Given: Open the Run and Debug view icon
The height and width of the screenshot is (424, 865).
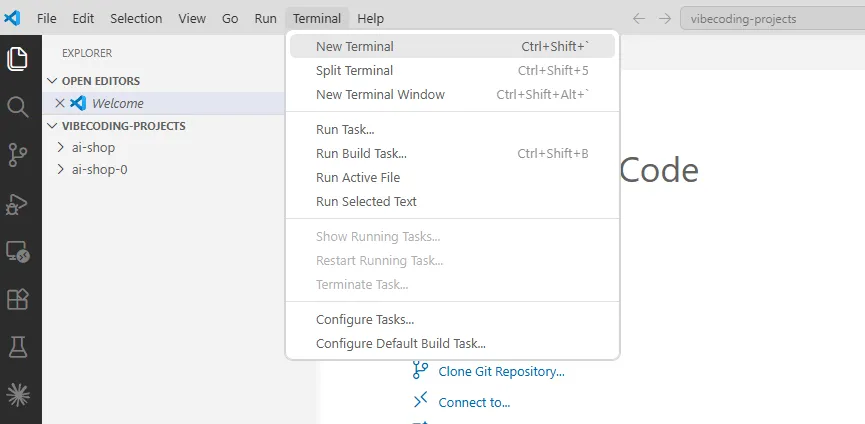Looking at the screenshot, I should coord(17,204).
